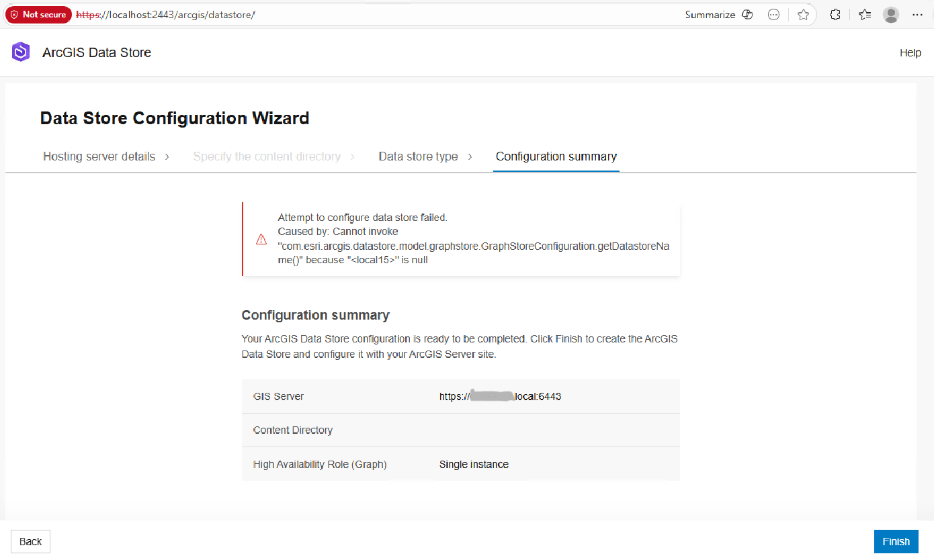Click the localhost URL in address bar

[x=165, y=15]
